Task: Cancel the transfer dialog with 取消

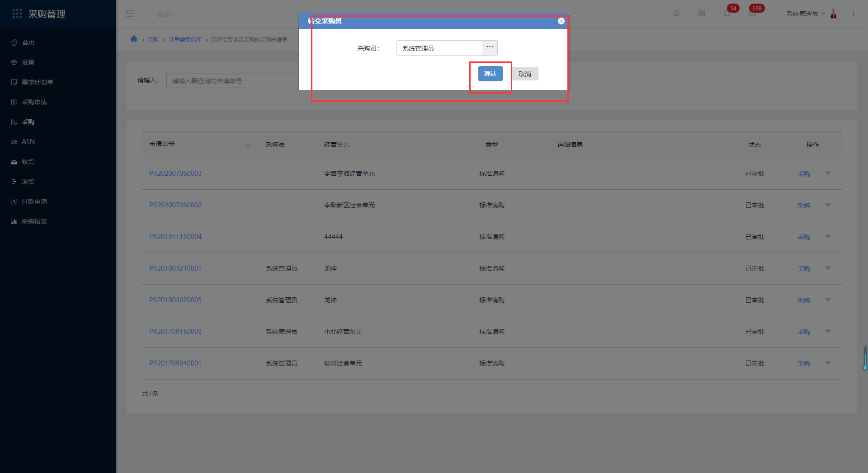Action: (525, 74)
